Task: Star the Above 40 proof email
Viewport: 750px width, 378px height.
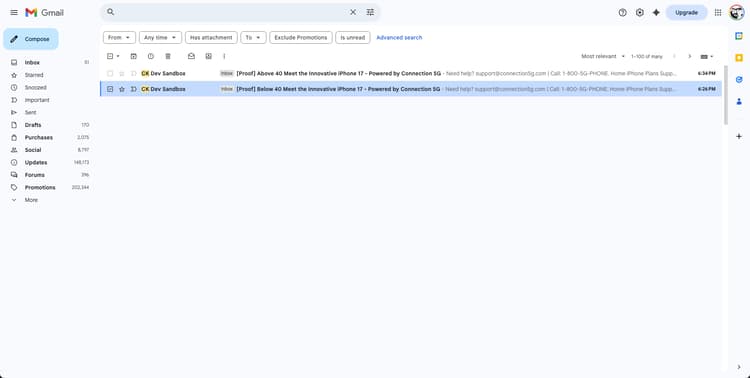Action: (x=121, y=73)
